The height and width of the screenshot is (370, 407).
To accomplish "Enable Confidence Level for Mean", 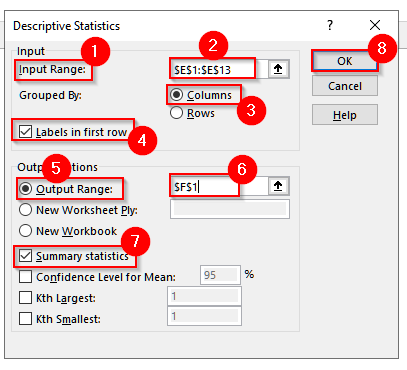I will (26, 277).
